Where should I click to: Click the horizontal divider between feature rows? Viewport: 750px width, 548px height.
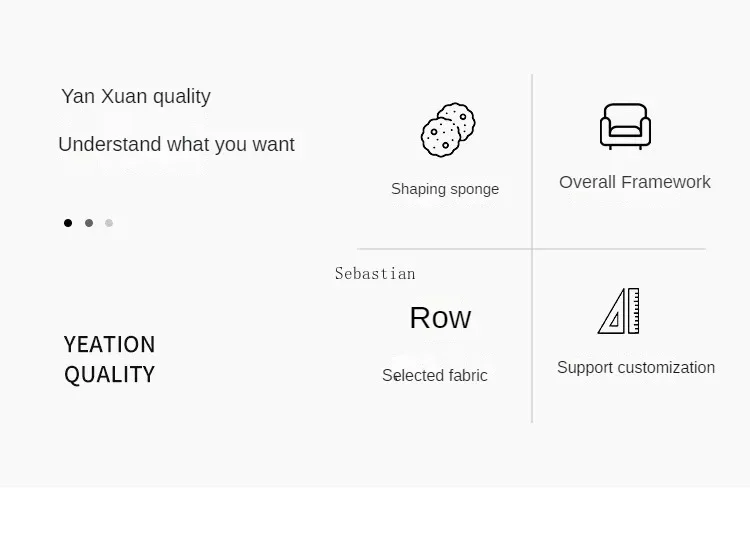click(x=450, y=248)
